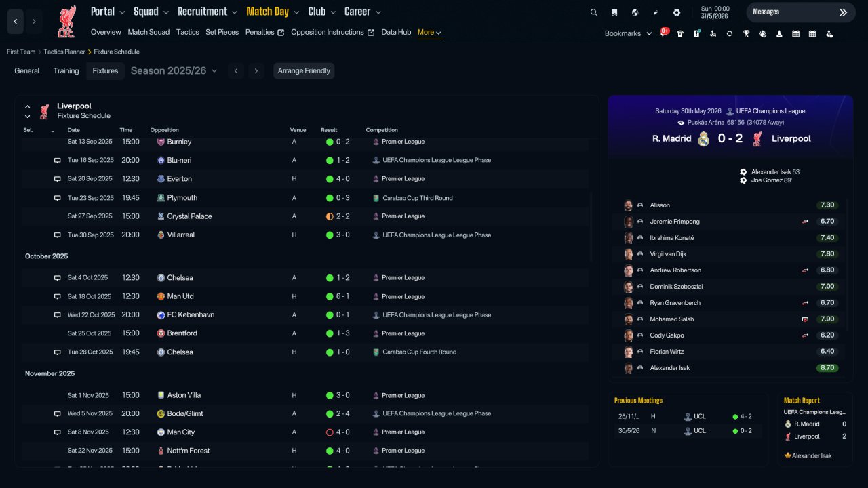Open the Career dropdown menu

363,12
